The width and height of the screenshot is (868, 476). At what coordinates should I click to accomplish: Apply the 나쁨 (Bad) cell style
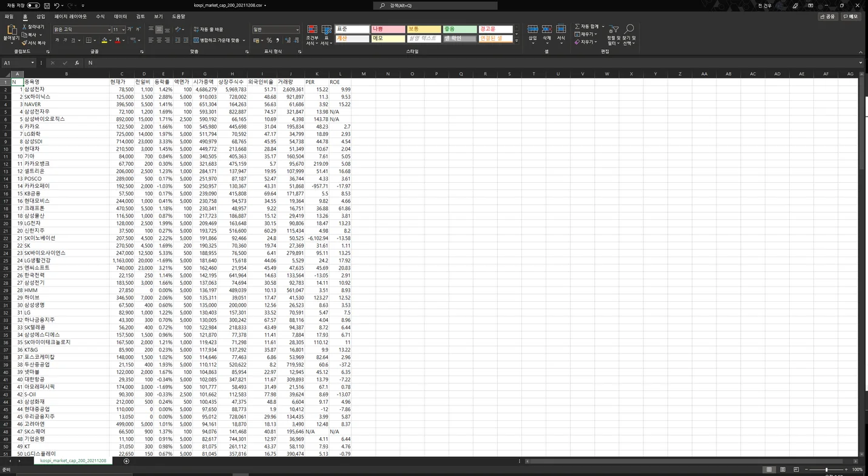pos(388,29)
